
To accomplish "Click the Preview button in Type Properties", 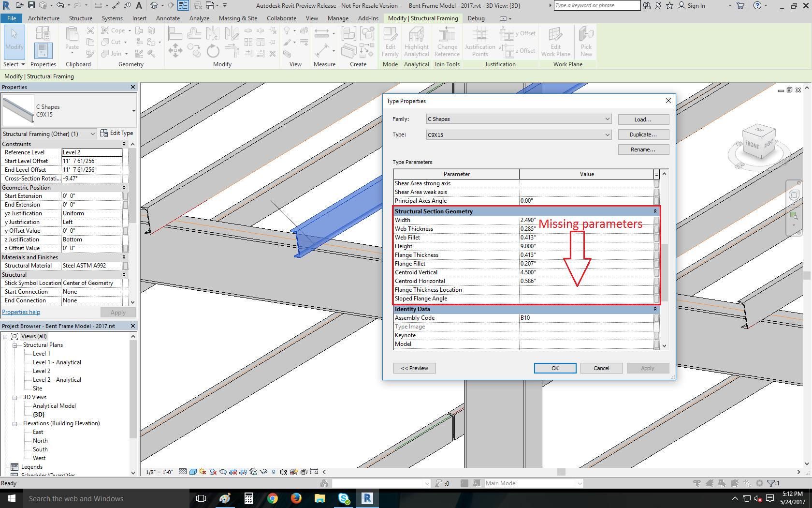I will pos(414,368).
